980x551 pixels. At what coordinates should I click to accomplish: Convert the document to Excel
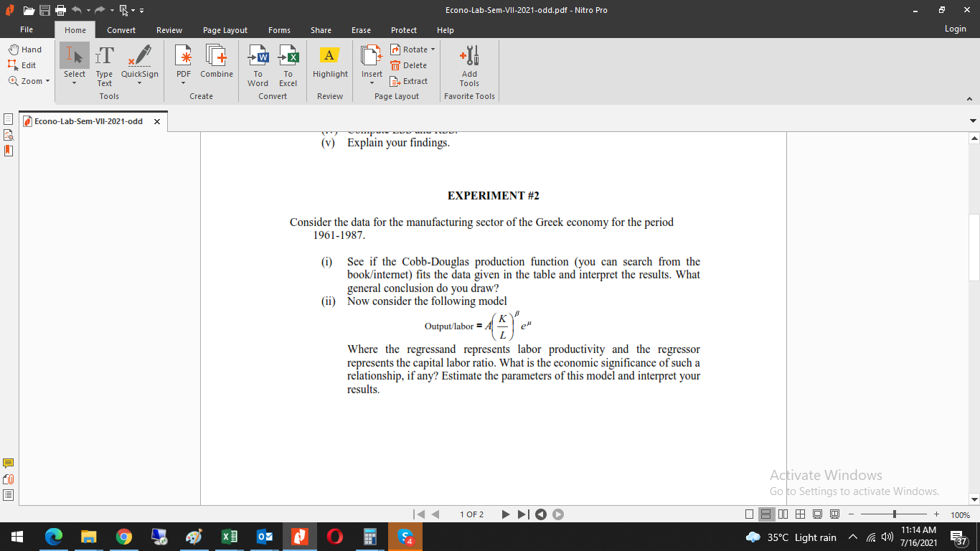(288, 63)
